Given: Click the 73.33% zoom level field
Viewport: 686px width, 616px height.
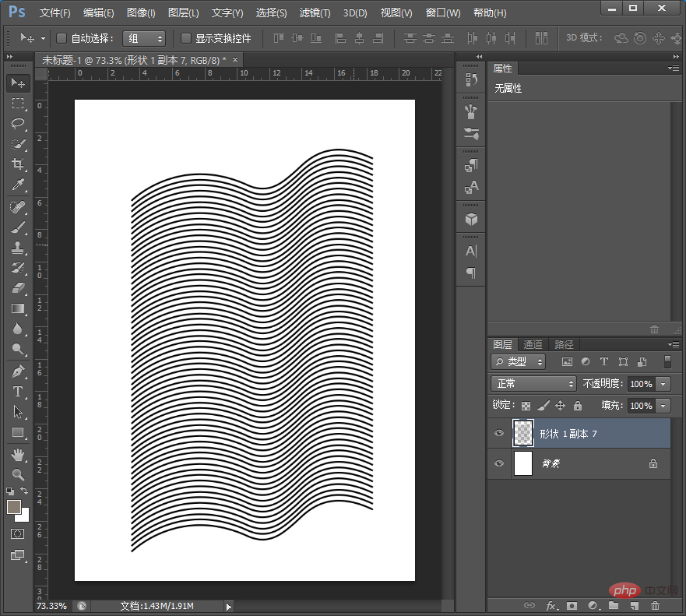Looking at the screenshot, I should (x=51, y=606).
